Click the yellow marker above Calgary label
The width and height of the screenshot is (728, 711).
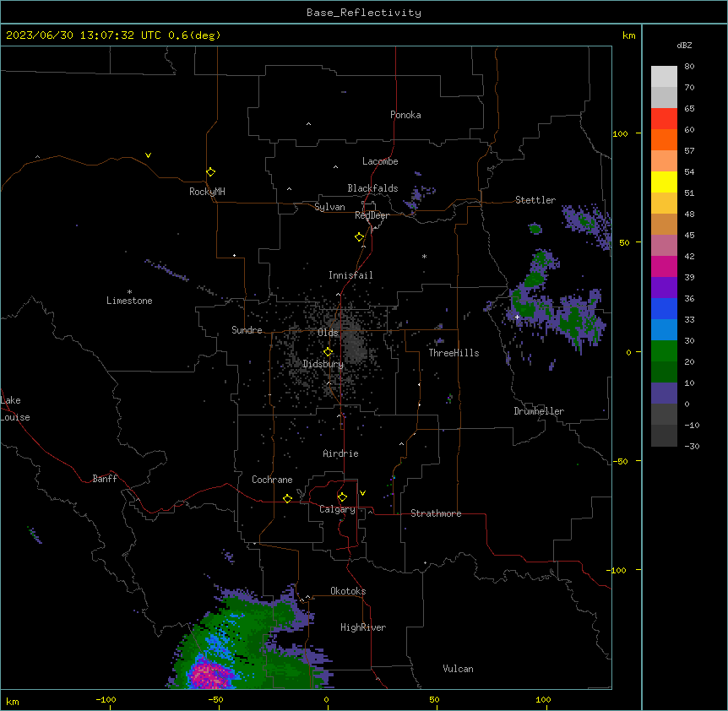click(342, 497)
